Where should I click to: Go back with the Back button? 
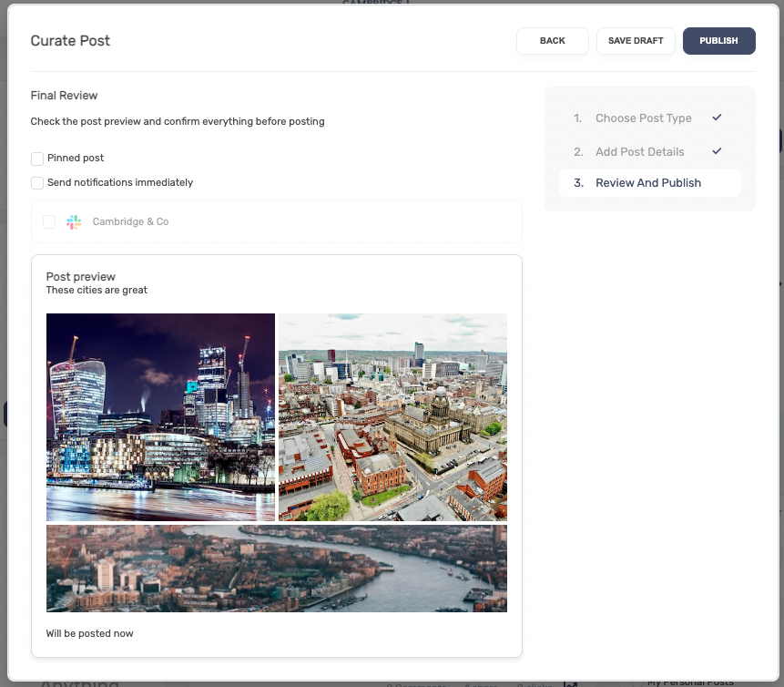(552, 40)
